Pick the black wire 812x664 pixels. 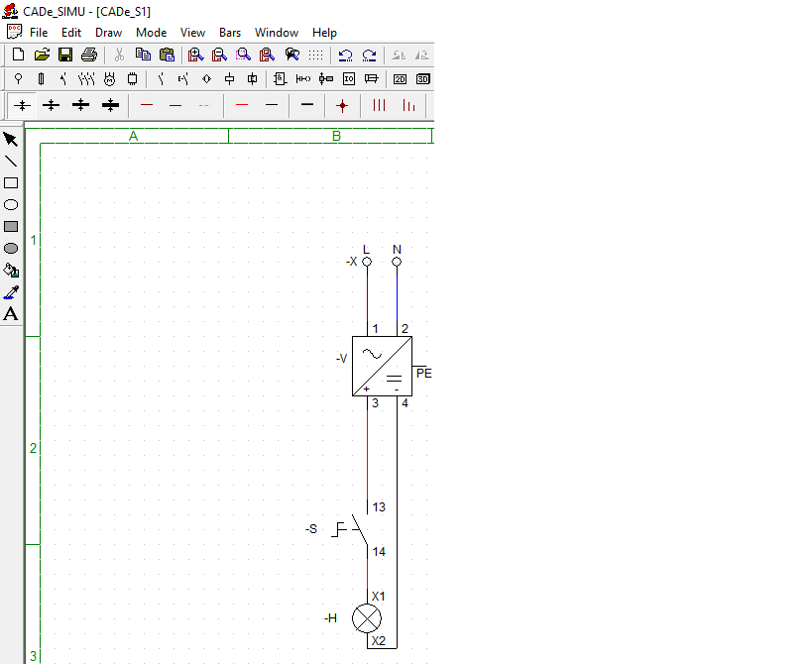[x=272, y=106]
